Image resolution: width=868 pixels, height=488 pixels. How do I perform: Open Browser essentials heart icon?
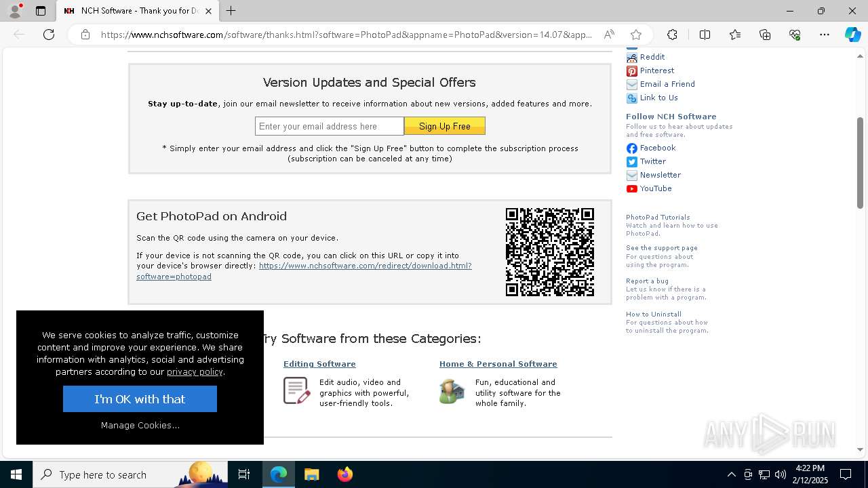(x=795, y=35)
